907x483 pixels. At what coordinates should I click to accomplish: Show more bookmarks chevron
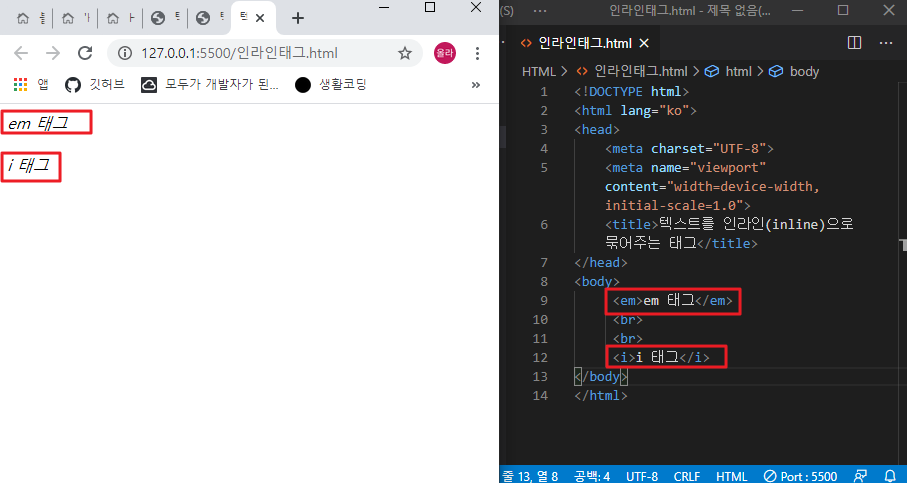475,84
